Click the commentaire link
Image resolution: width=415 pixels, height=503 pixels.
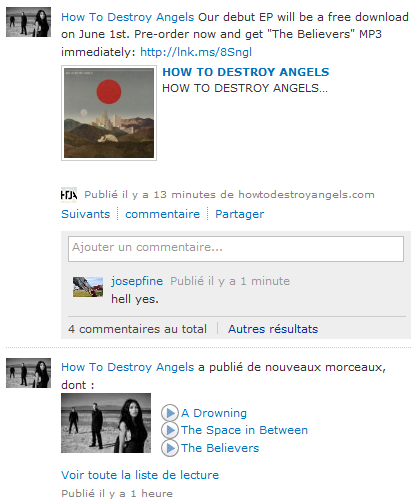tap(162, 214)
